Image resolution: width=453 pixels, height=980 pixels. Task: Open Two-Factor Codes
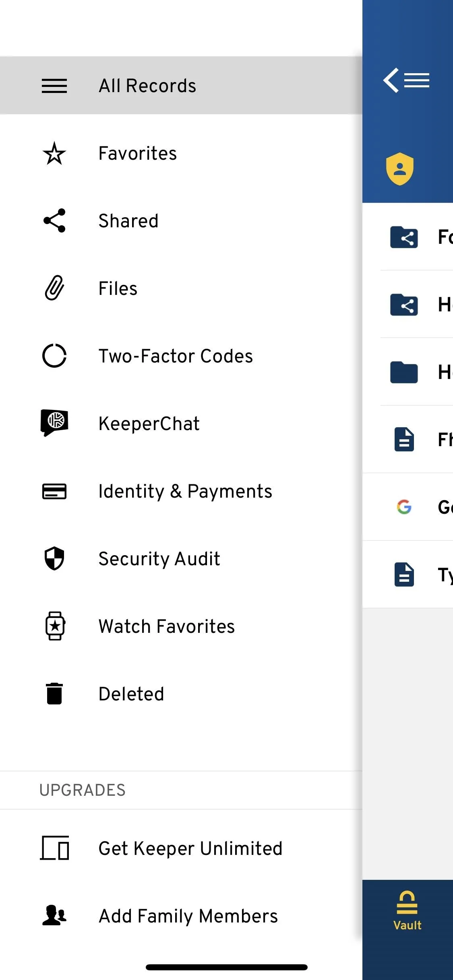(181, 356)
